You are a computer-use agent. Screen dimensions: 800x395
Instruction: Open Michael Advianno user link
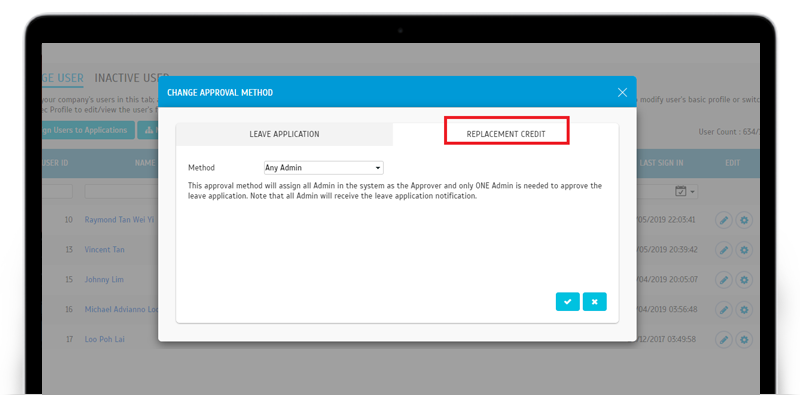(x=121, y=309)
